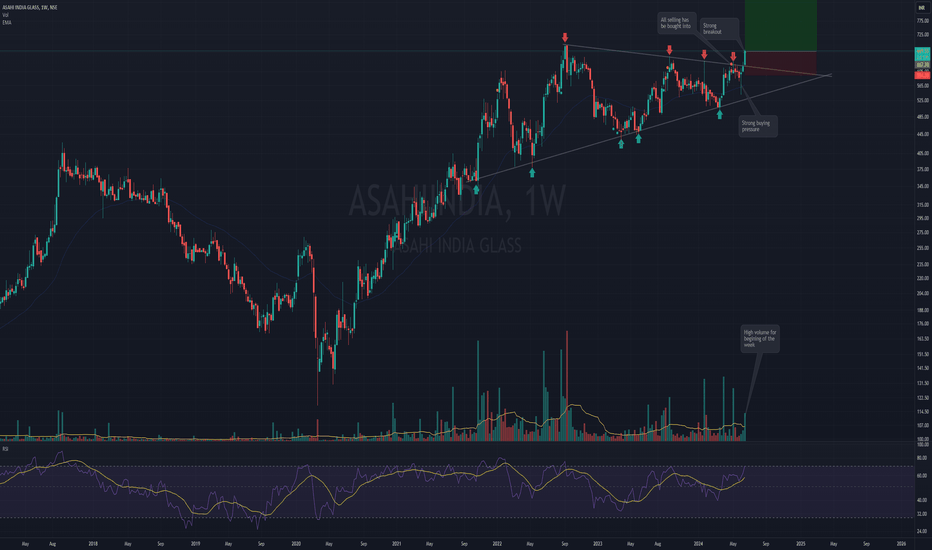Click the 525.00 price axis label
Image resolution: width=932 pixels, height=550 pixels.
(x=922, y=100)
